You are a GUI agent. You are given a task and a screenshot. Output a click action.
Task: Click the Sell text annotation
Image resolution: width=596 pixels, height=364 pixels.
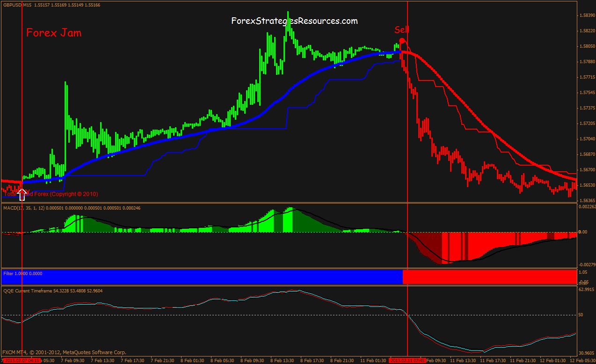pyautogui.click(x=401, y=30)
